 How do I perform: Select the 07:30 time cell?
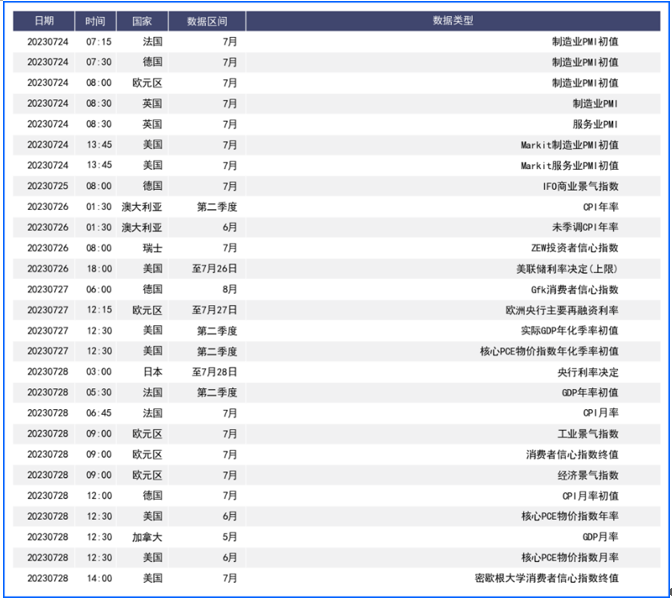point(99,62)
